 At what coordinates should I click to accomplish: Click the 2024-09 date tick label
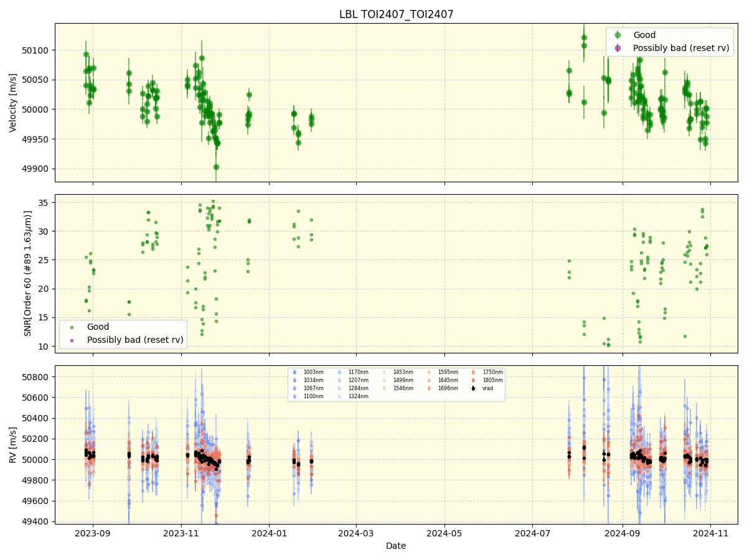(x=622, y=533)
